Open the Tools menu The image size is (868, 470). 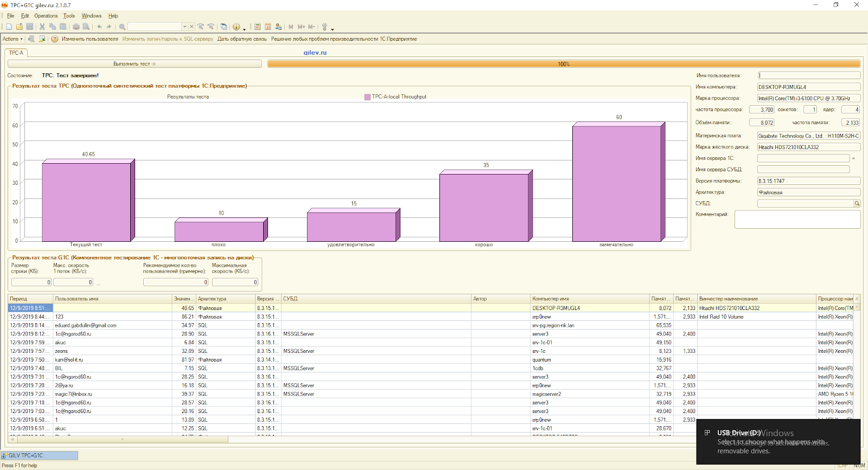click(x=69, y=16)
